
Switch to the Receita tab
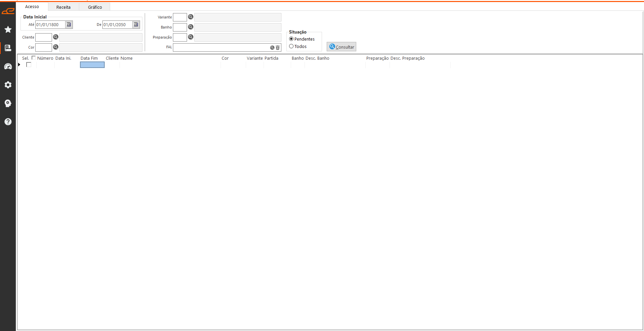point(63,7)
